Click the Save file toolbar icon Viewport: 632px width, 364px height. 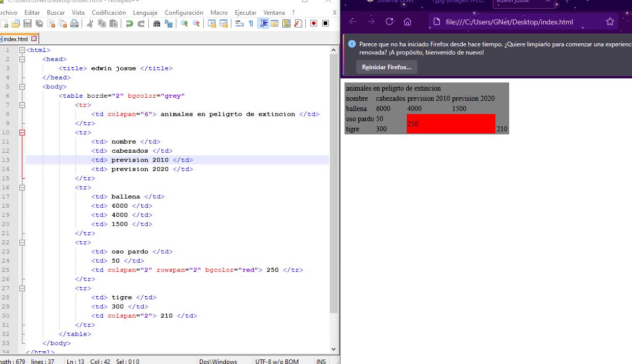[x=27, y=23]
